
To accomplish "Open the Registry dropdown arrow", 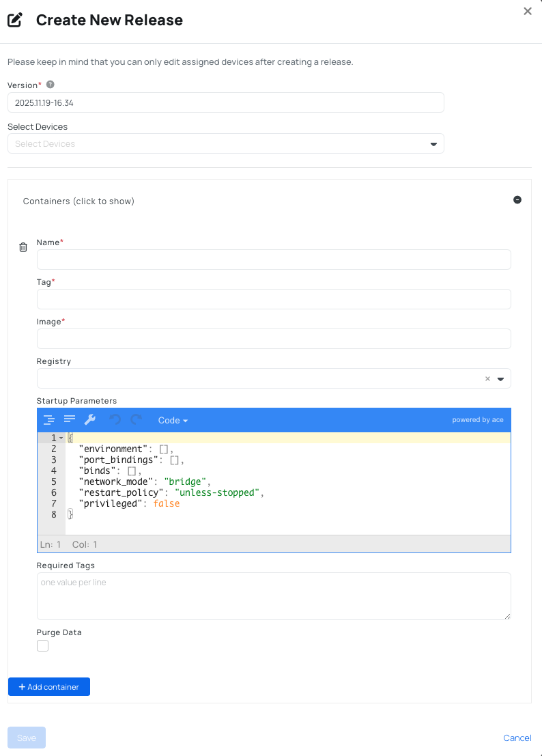I will (x=501, y=378).
